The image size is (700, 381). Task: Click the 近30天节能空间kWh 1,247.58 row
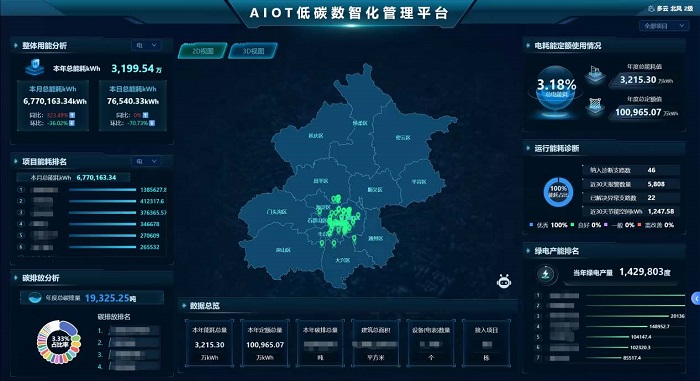631,211
